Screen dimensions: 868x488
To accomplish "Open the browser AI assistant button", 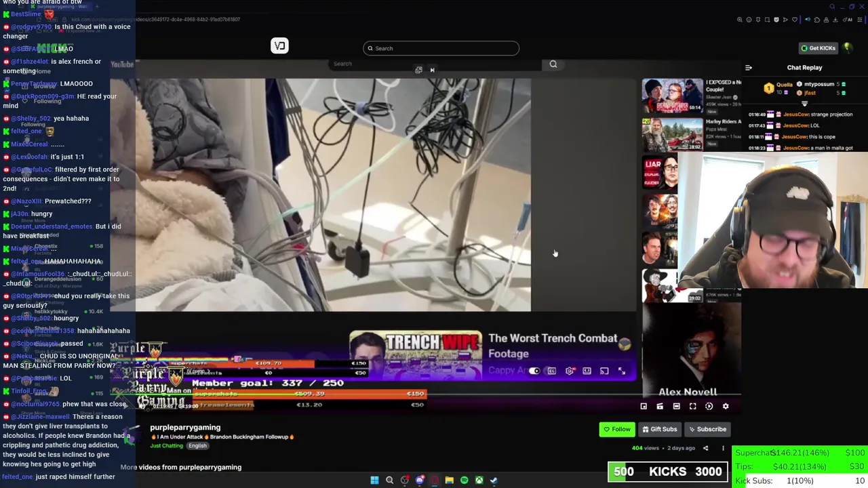I will click(x=848, y=20).
